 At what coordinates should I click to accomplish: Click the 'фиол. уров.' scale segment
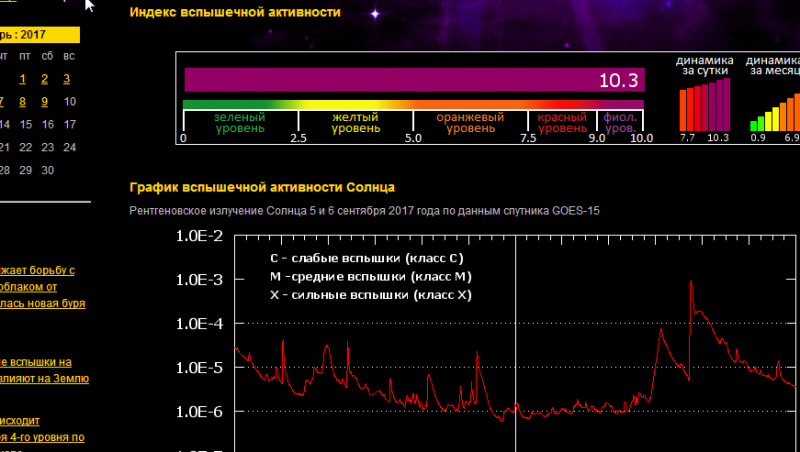pyautogui.click(x=620, y=122)
